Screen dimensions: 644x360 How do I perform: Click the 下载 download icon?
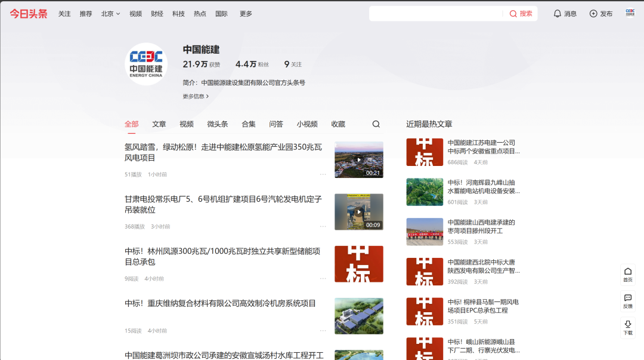pos(627,328)
